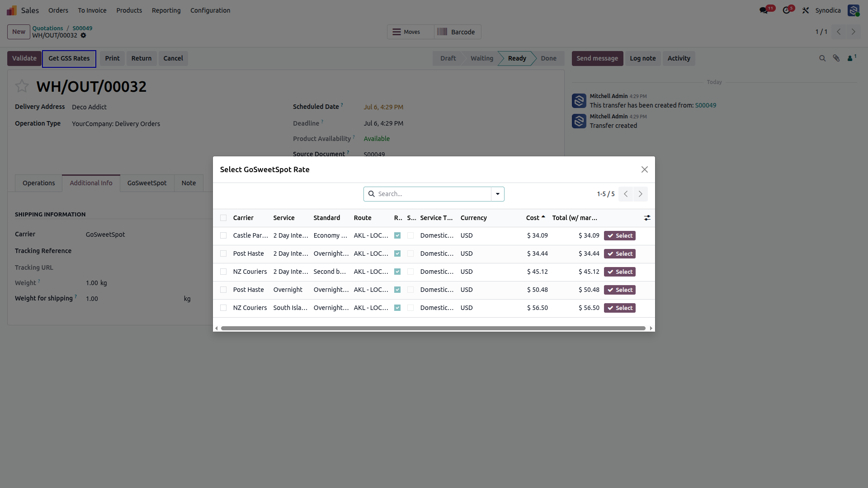Switch to the GoSweetSpot tab
The image size is (868, 488).
[x=147, y=183]
